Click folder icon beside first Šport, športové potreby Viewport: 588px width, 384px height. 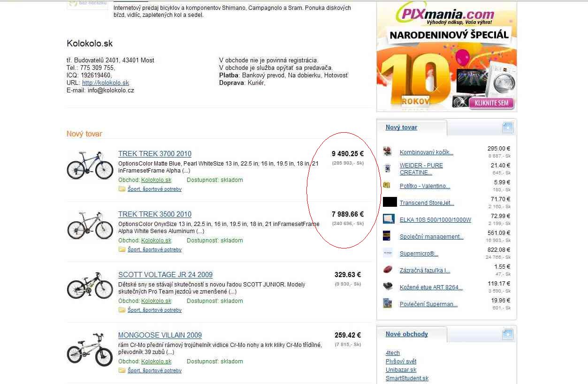(x=122, y=189)
